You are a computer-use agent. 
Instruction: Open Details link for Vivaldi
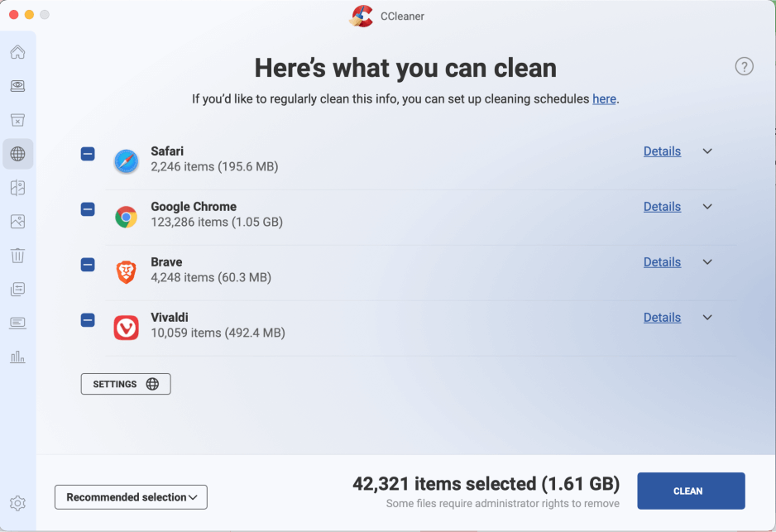click(662, 318)
